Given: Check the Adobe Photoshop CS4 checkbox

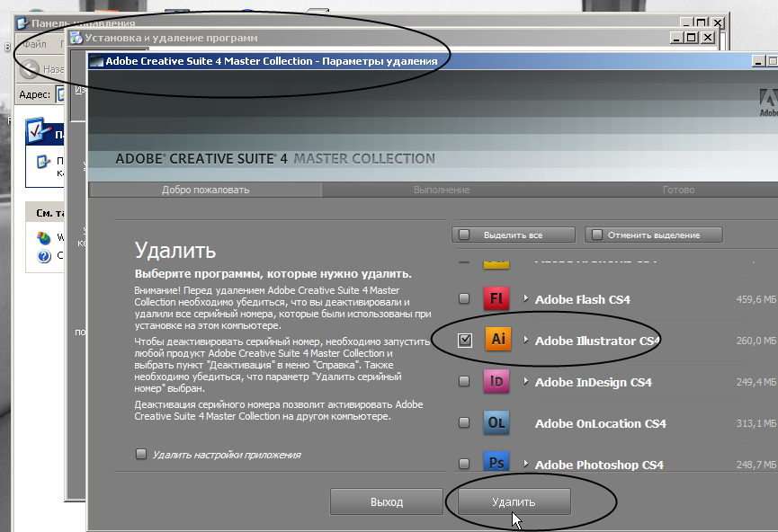Looking at the screenshot, I should point(464,464).
